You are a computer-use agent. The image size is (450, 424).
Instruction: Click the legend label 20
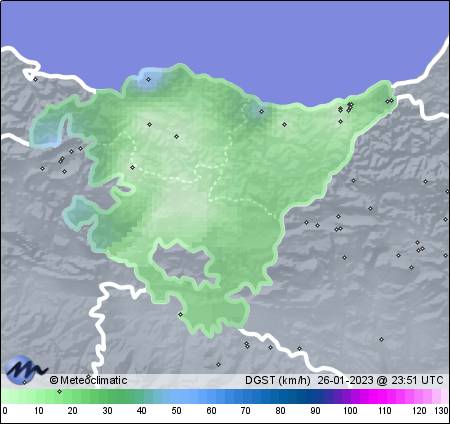(72, 410)
